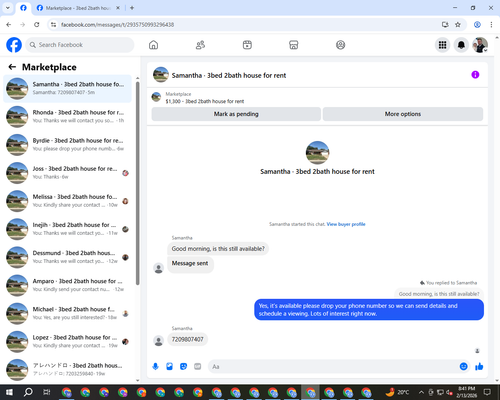The width and height of the screenshot is (500, 400).
Task: Click the phone number message 7209807407
Action: click(x=187, y=339)
